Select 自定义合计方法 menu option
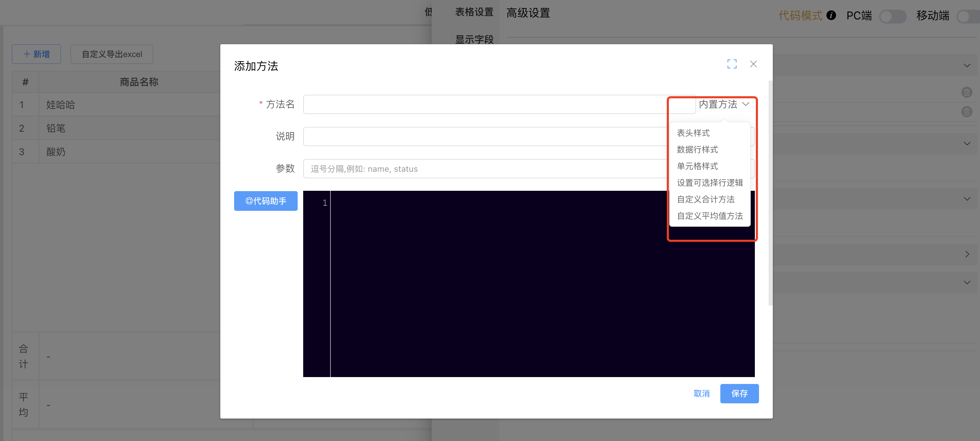The image size is (980, 441). tap(705, 199)
